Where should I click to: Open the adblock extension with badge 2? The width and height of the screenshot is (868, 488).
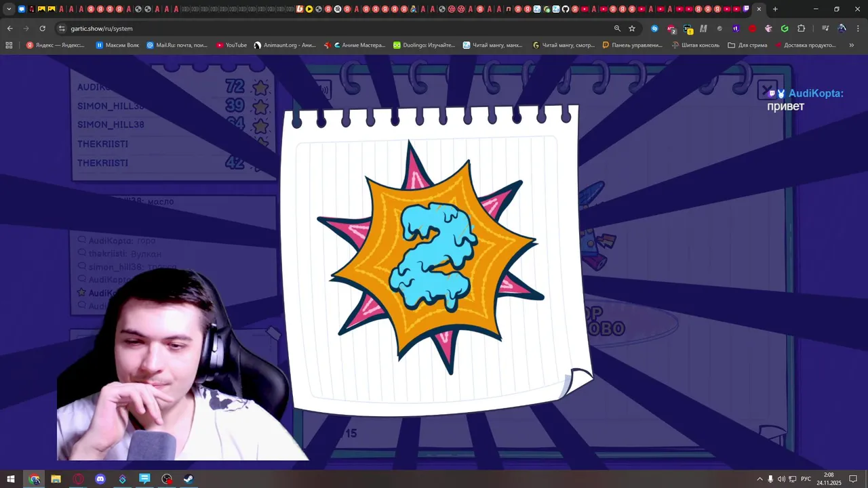click(671, 28)
